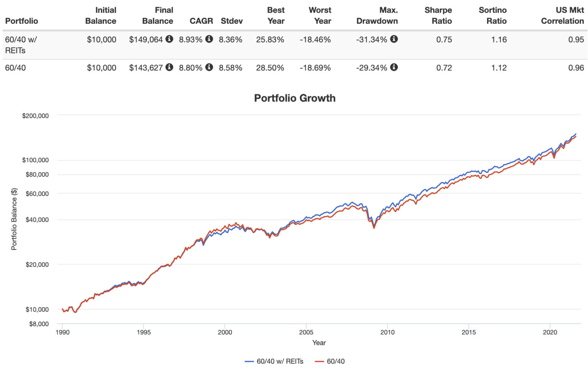Click the US Mkt Correlation header
588x372 pixels.
(x=562, y=16)
